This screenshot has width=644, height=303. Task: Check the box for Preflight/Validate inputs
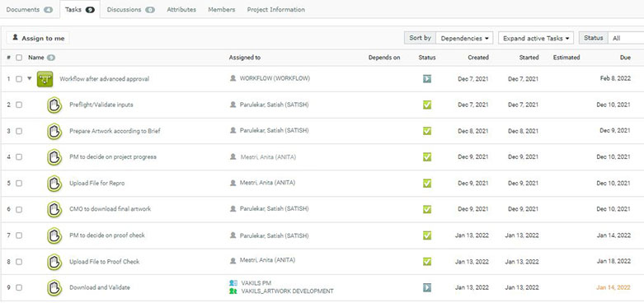(x=19, y=105)
